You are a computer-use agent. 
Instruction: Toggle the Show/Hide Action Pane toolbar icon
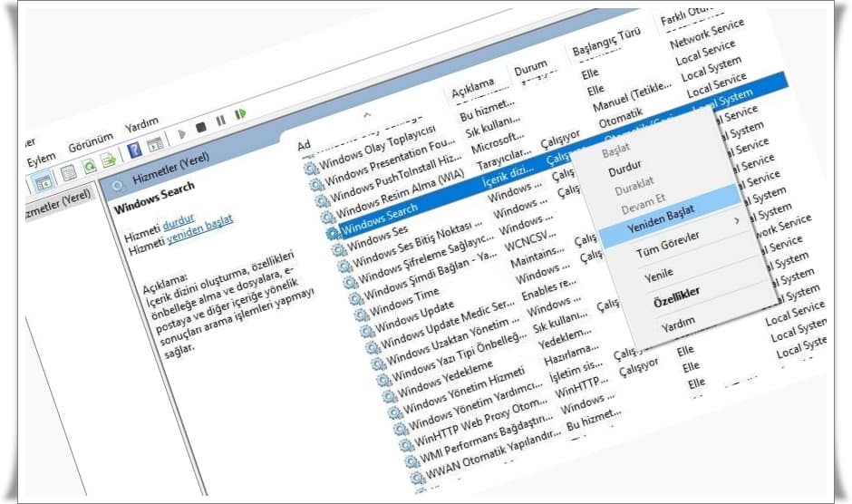pos(155,143)
